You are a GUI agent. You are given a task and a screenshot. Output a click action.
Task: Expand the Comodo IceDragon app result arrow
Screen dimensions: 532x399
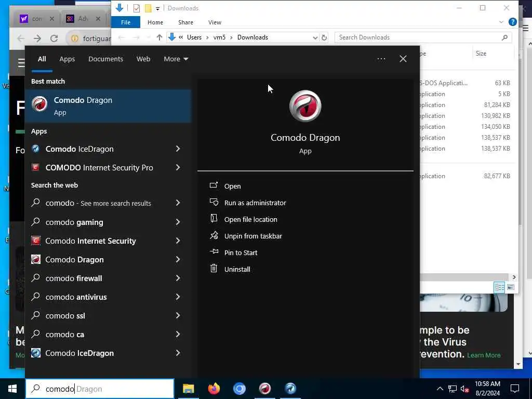[178, 149]
